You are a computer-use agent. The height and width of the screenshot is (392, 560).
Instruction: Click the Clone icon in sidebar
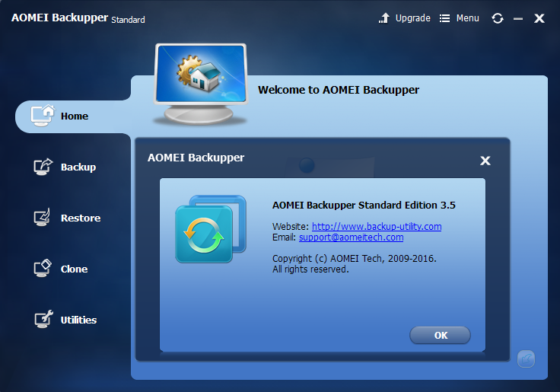(x=43, y=269)
